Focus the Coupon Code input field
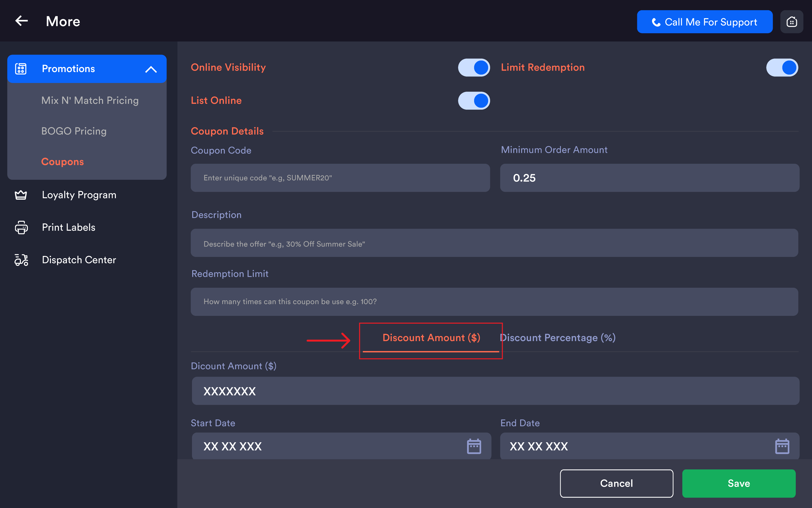This screenshot has height=508, width=812. click(x=340, y=178)
